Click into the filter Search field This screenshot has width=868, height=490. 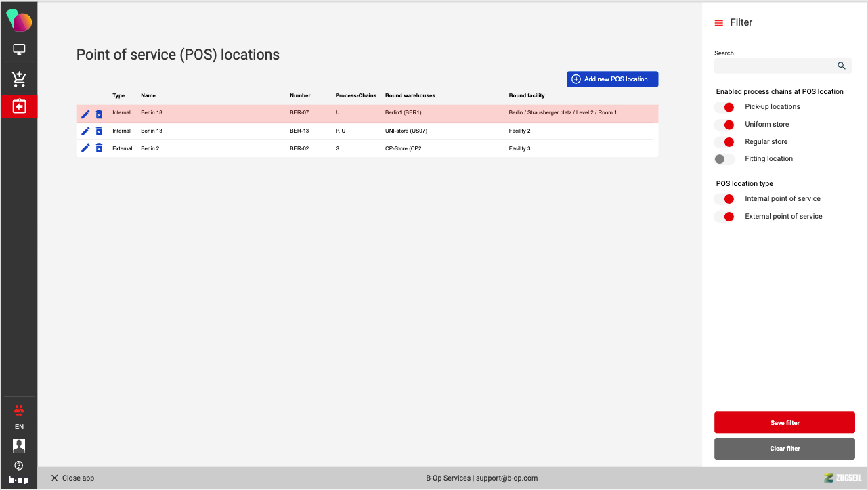click(773, 66)
